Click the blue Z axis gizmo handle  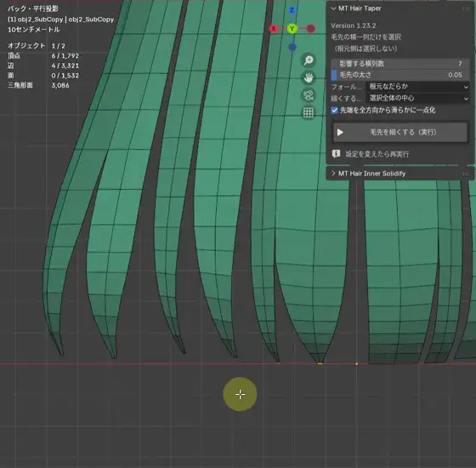pyautogui.click(x=292, y=10)
